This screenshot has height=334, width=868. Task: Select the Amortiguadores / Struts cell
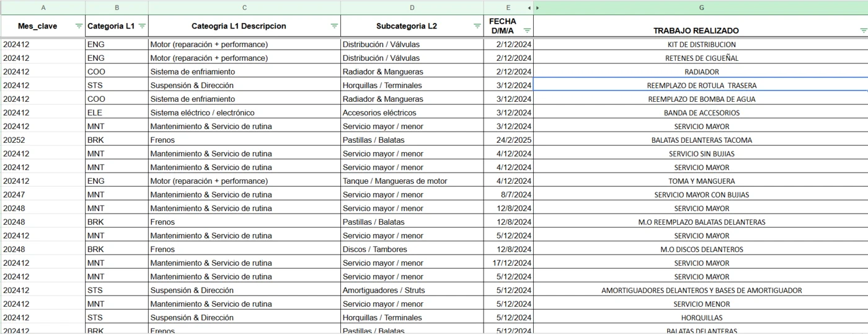pos(412,291)
